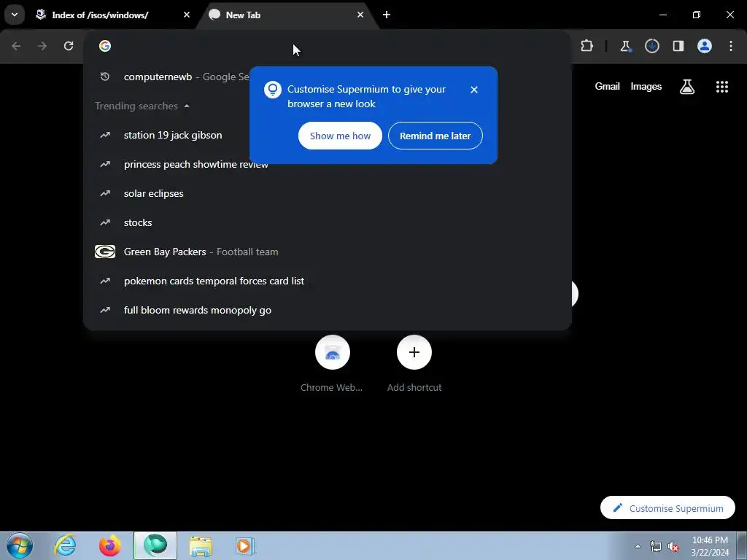The image size is (747, 560).
Task: Click the Green Bay Packers logo icon
Action: click(105, 252)
